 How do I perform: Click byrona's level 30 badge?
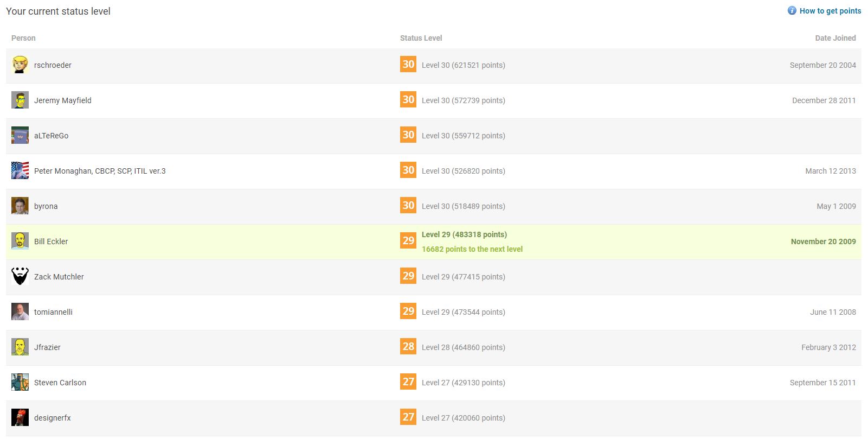point(408,205)
